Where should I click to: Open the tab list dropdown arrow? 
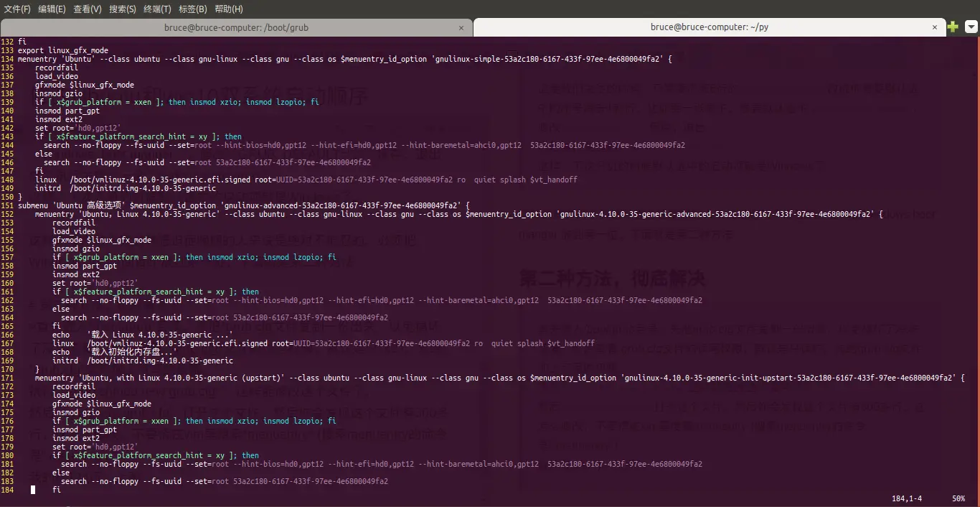coord(971,27)
